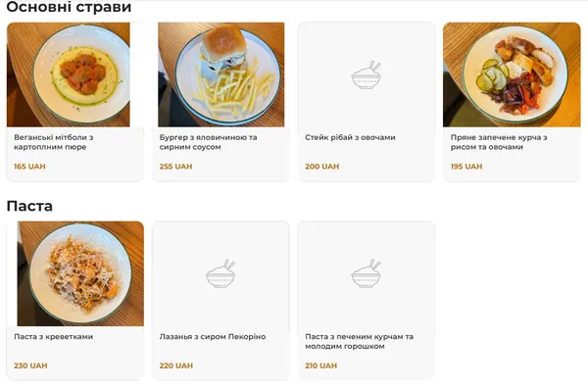This screenshot has height=389, width=588.
Task: Click the 200 UAH price
Action: click(321, 167)
